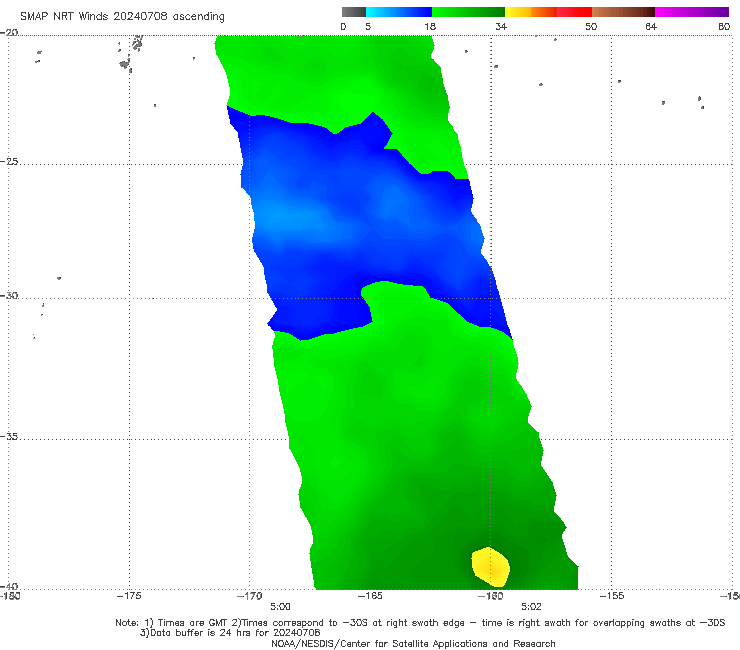The height and width of the screenshot is (650, 740).
Task: Click the swath time label '5:00'
Action: [280, 607]
